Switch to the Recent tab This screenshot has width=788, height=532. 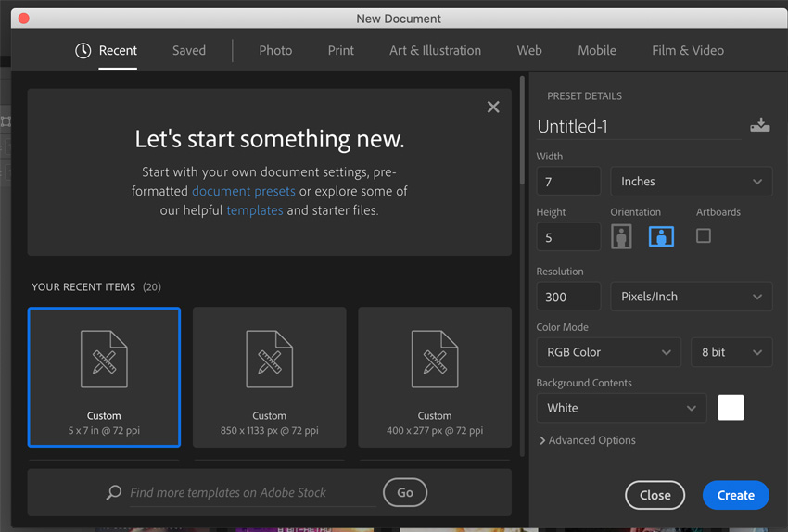coord(118,50)
